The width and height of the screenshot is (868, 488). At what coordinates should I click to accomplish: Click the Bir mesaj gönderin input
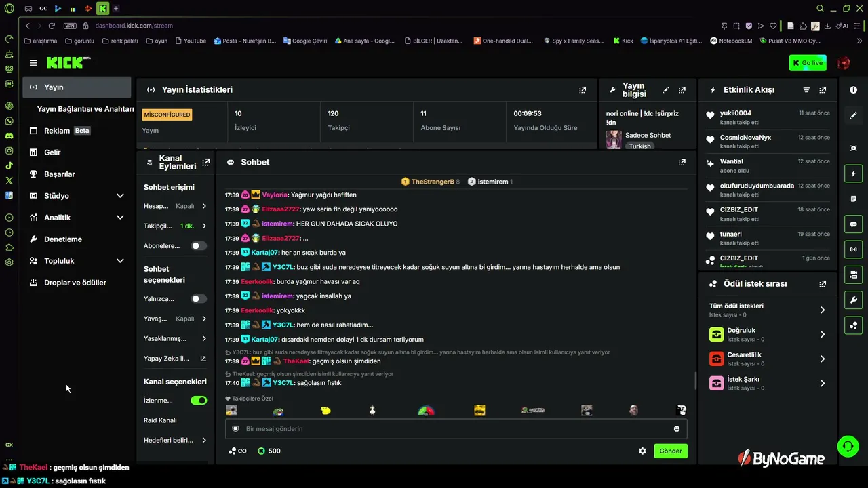(456, 428)
